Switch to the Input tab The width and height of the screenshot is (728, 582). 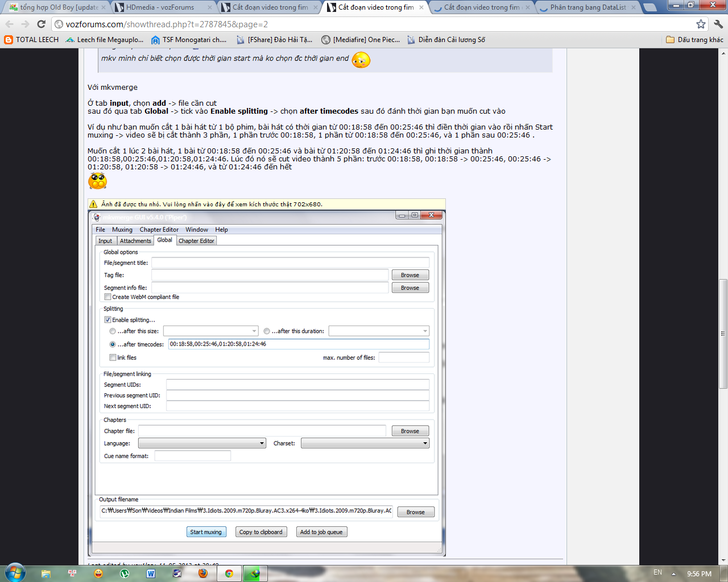(x=105, y=241)
